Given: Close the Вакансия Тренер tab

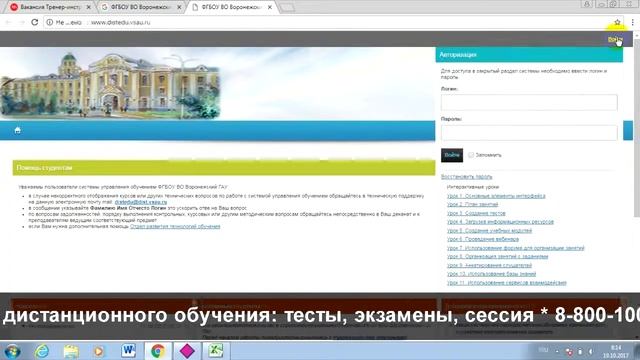Looking at the screenshot, I should (89, 7).
